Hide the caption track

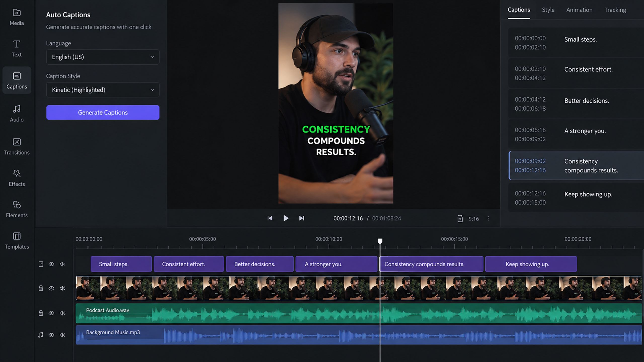click(51, 264)
